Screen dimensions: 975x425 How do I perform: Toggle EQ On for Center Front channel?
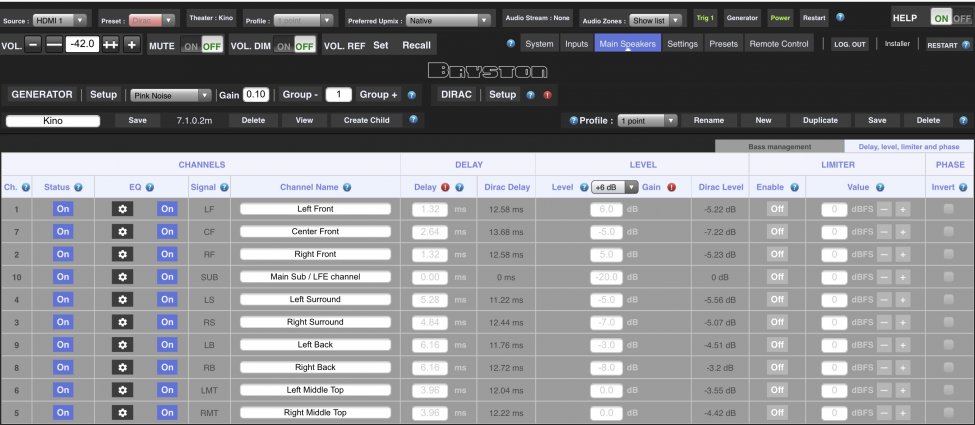(167, 231)
